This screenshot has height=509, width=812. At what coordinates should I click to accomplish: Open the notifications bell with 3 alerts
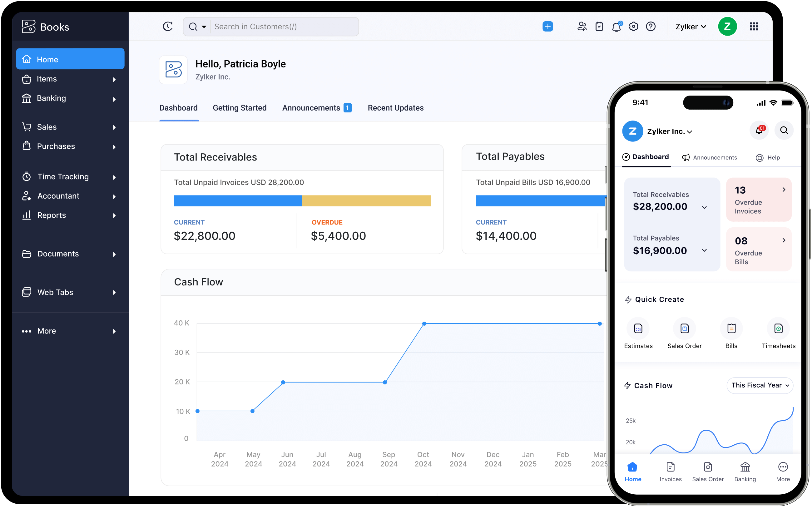616,26
